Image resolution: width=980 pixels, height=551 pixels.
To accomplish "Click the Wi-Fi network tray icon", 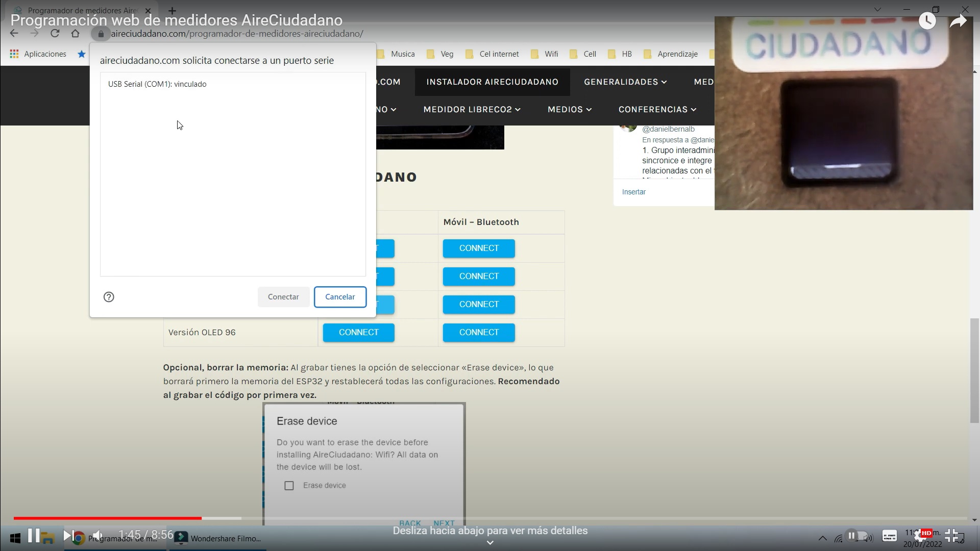I will pyautogui.click(x=839, y=538).
